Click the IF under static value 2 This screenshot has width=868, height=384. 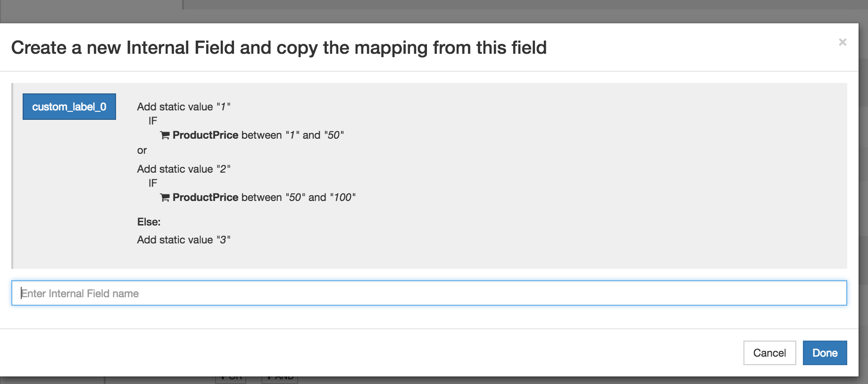[x=153, y=183]
